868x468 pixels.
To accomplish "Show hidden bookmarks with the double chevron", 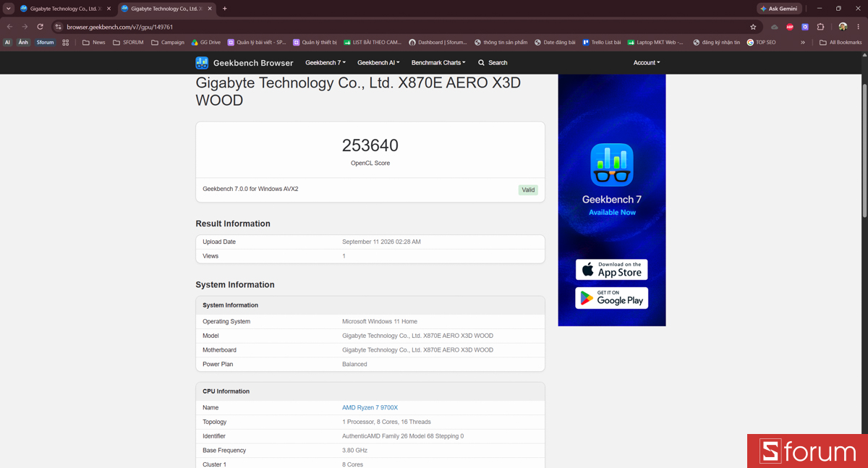I will tap(802, 43).
